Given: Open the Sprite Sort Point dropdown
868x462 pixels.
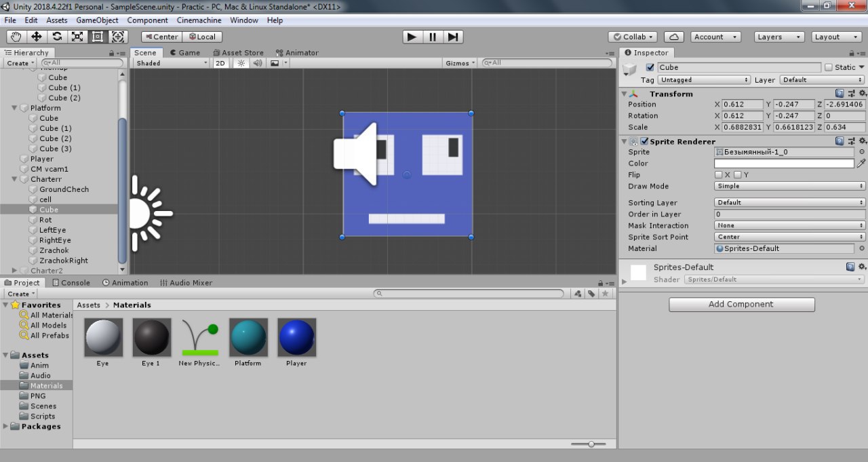Looking at the screenshot, I should (790, 237).
